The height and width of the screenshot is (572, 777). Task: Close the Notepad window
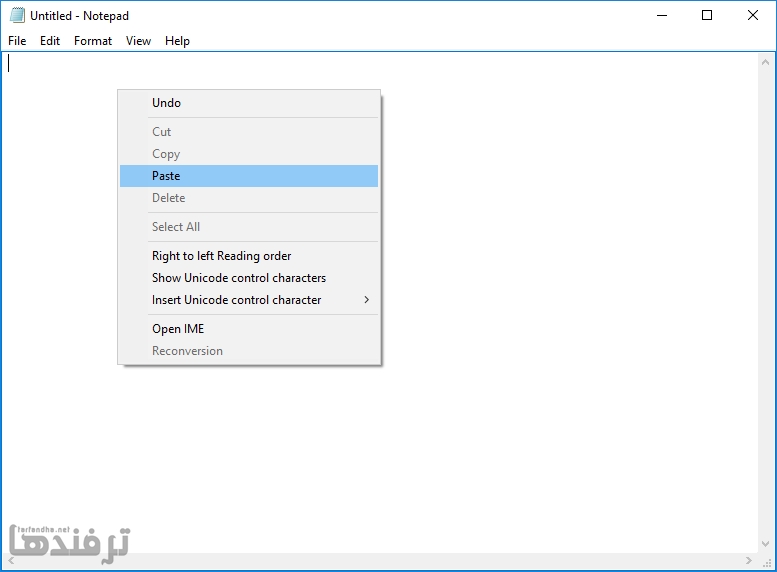point(753,15)
